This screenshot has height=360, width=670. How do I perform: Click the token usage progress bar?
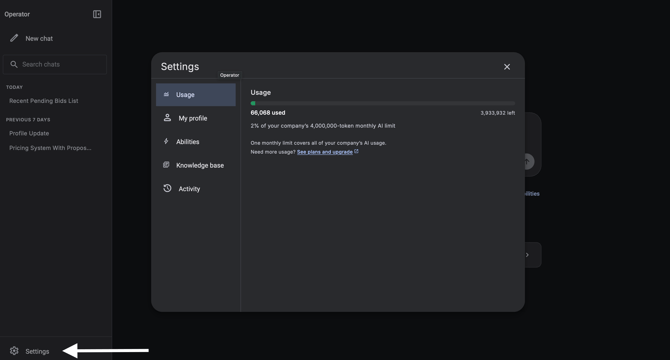pos(382,103)
